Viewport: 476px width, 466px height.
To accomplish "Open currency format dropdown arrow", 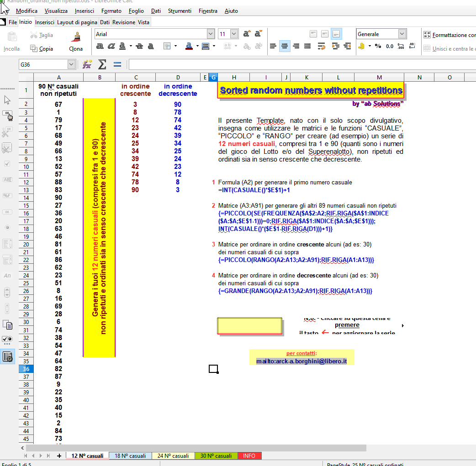I will point(370,46).
